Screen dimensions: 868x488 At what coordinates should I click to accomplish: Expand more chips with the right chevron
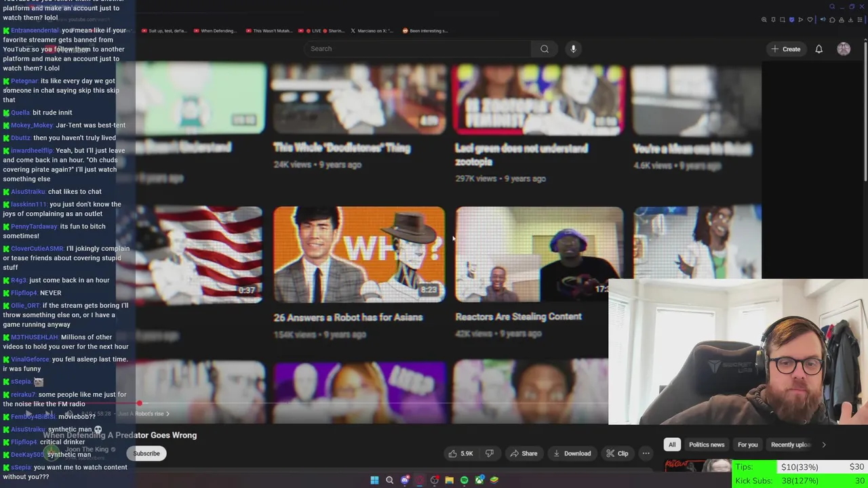(824, 445)
